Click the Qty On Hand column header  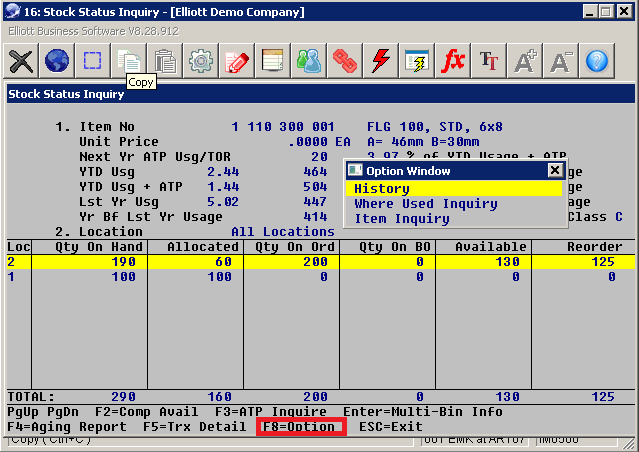point(99,247)
